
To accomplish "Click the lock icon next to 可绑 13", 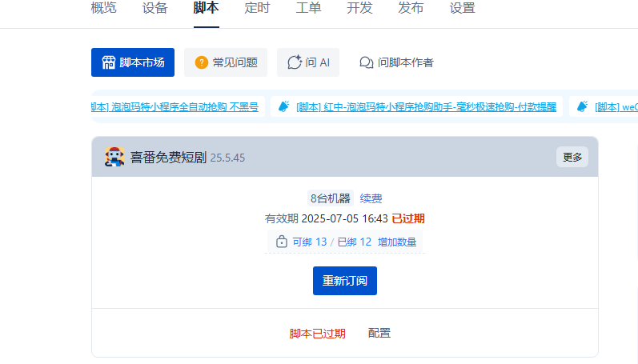I will [282, 242].
